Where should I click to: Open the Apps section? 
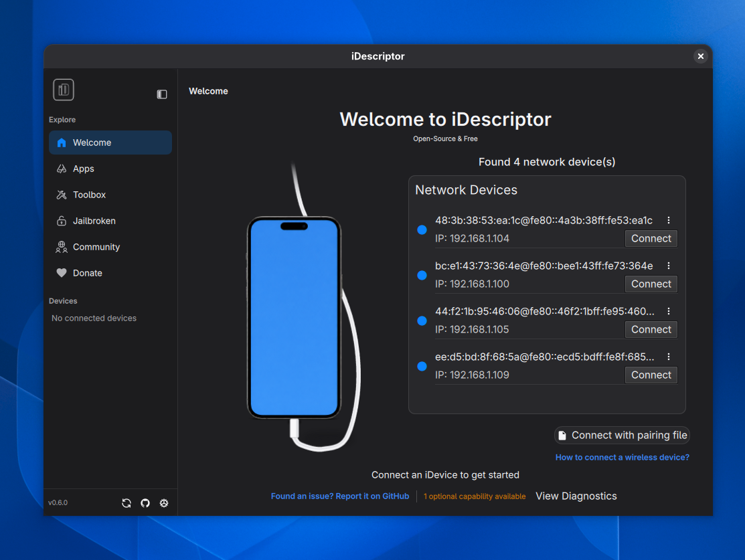pos(110,169)
